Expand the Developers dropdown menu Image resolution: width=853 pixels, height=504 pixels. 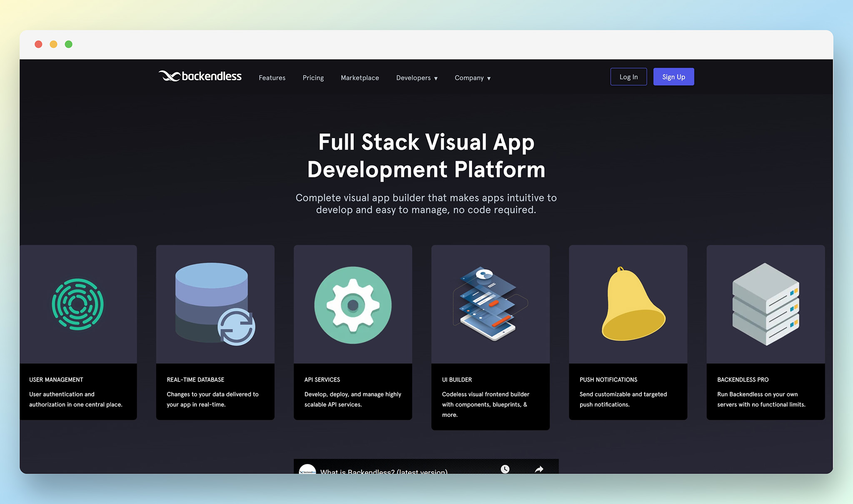point(417,78)
